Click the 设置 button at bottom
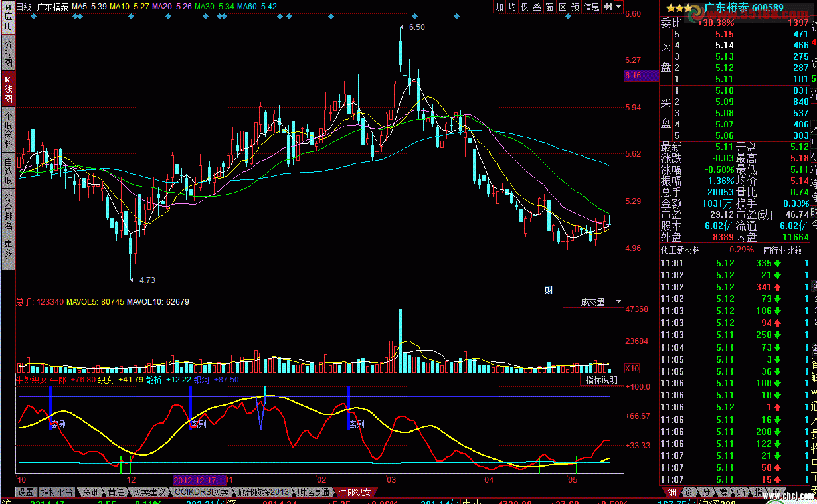 pos(26,492)
